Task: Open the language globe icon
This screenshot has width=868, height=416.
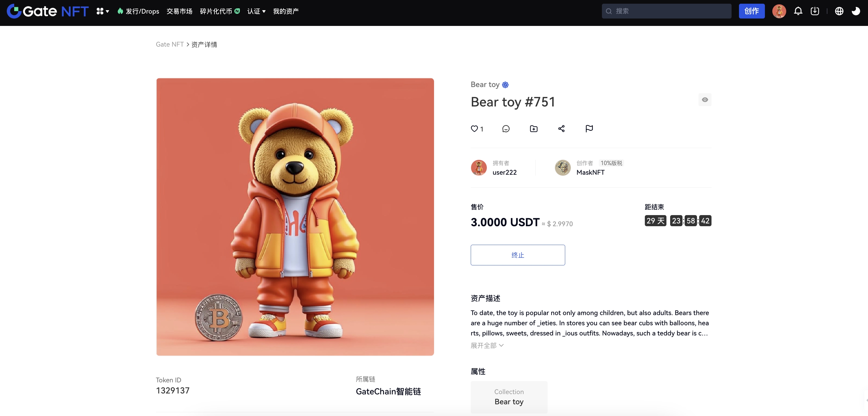Action: point(839,11)
